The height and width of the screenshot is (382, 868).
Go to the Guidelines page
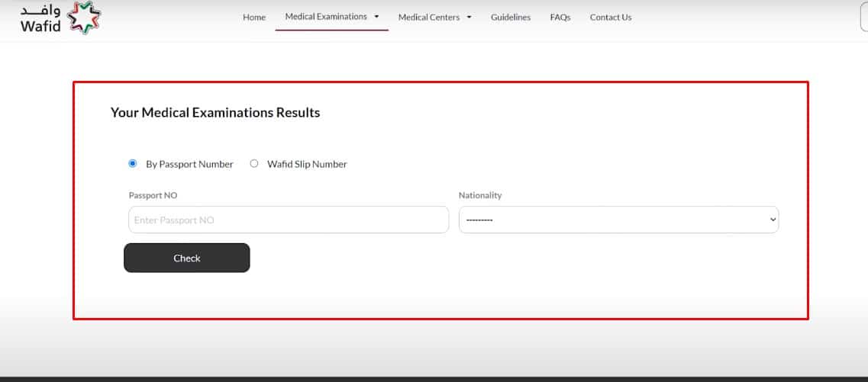(511, 17)
